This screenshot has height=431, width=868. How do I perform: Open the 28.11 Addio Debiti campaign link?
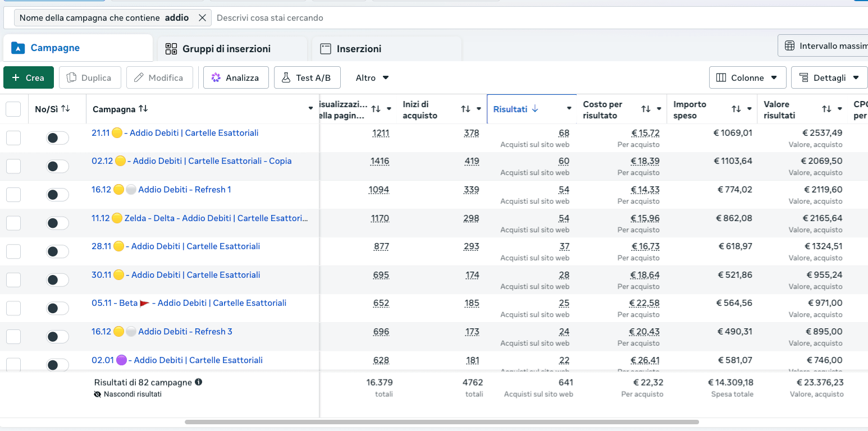(x=176, y=246)
